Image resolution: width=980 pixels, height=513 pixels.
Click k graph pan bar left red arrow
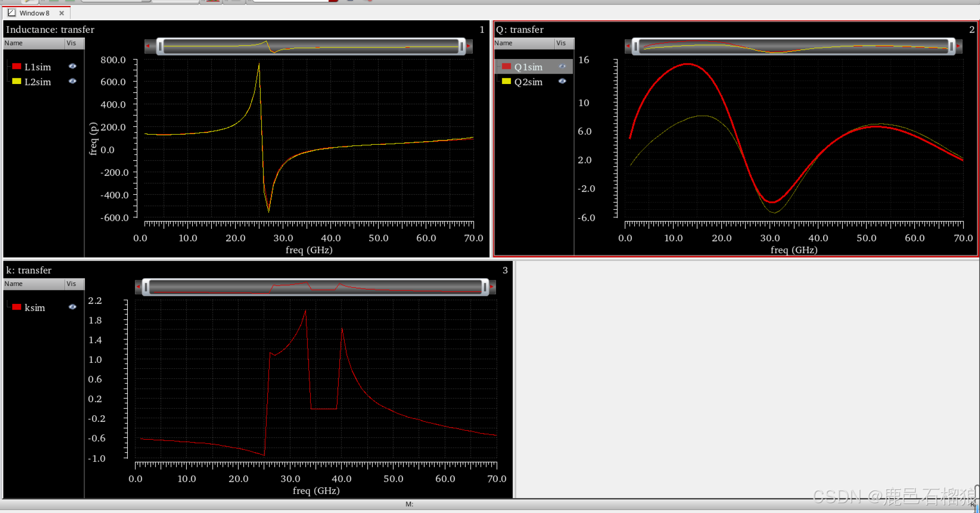click(x=138, y=286)
